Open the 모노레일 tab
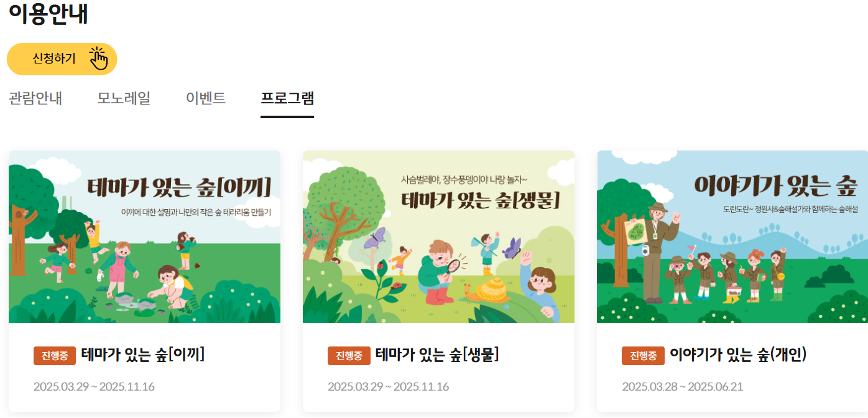 (x=124, y=98)
